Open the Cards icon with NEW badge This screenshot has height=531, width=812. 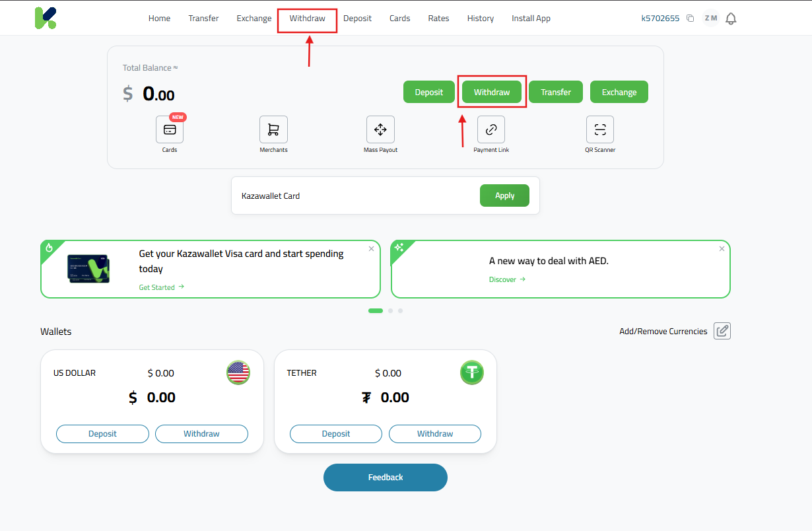[170, 129]
